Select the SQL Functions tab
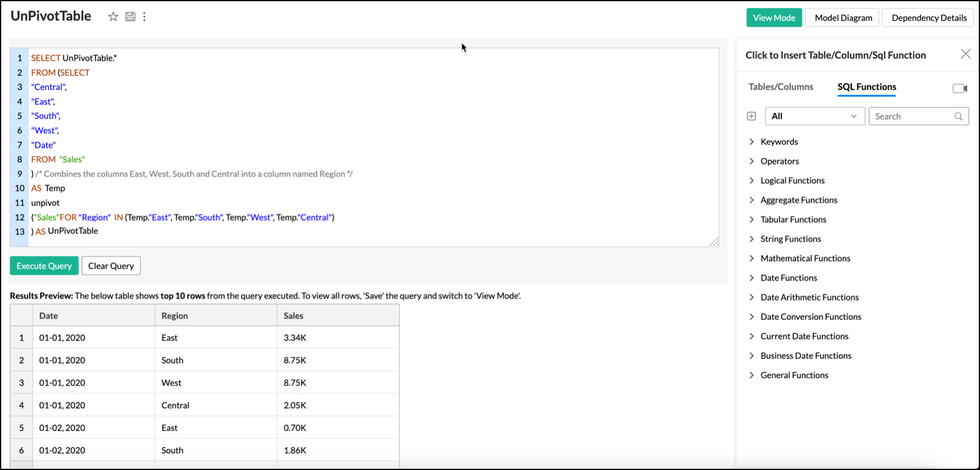 [866, 87]
